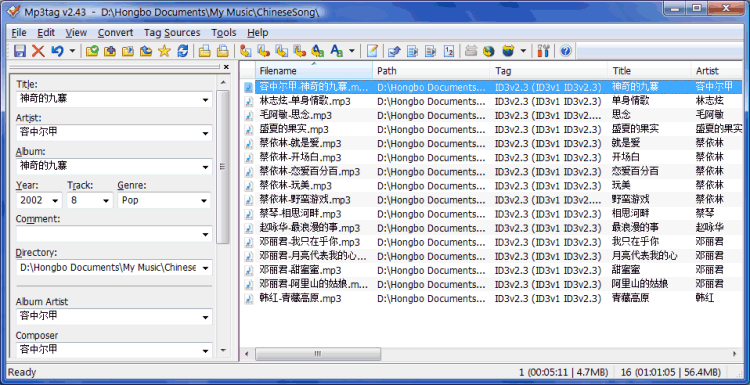Open the View menu
This screenshot has height=385, width=750.
76,33
